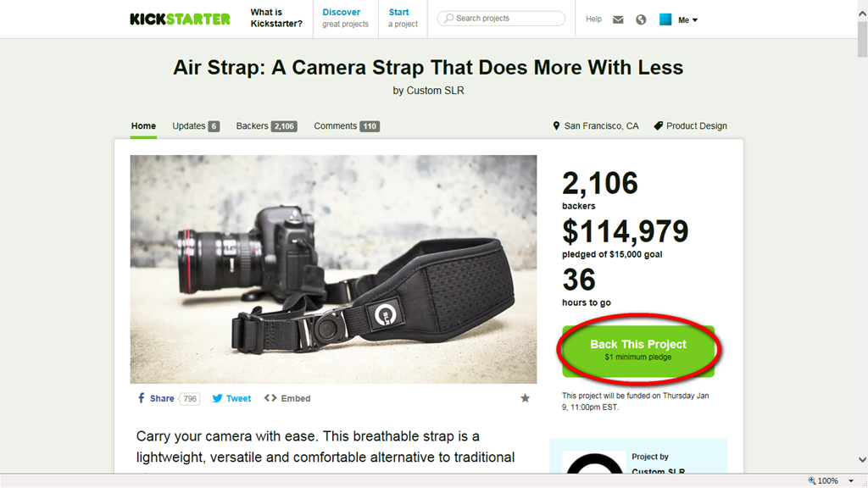
Task: Click the page scrollbar down arrow
Action: 862,459
